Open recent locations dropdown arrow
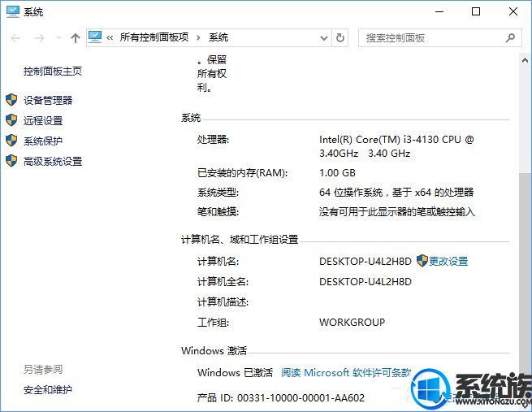The height and width of the screenshot is (412, 532). click(58, 37)
